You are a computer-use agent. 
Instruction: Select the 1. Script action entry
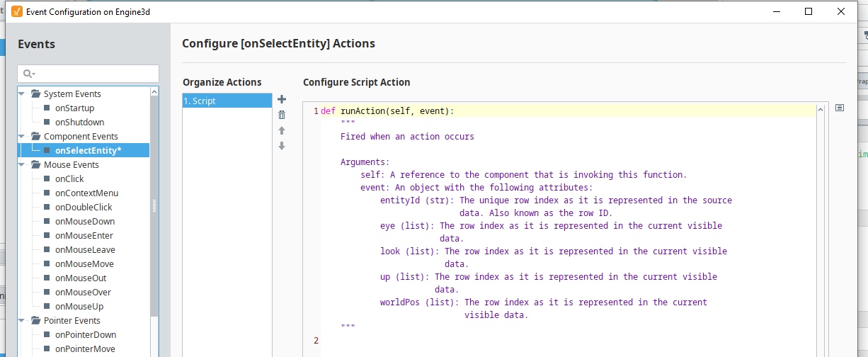pos(227,101)
